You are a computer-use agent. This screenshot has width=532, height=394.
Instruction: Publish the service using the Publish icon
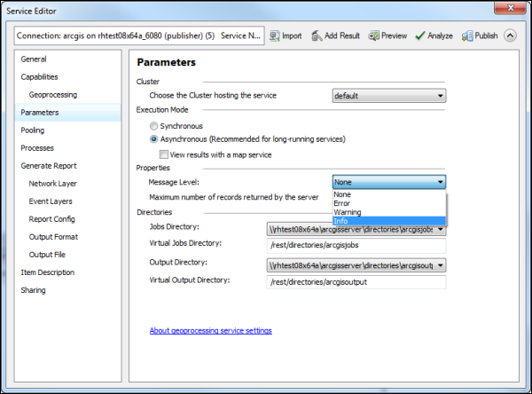point(467,35)
